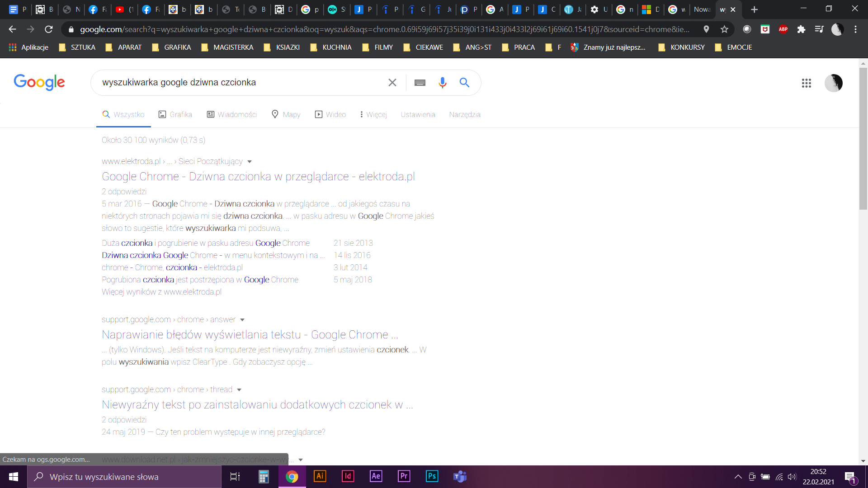868x488 pixels.
Task: Open Adobe Illustrator from the taskbar
Action: coord(320,476)
